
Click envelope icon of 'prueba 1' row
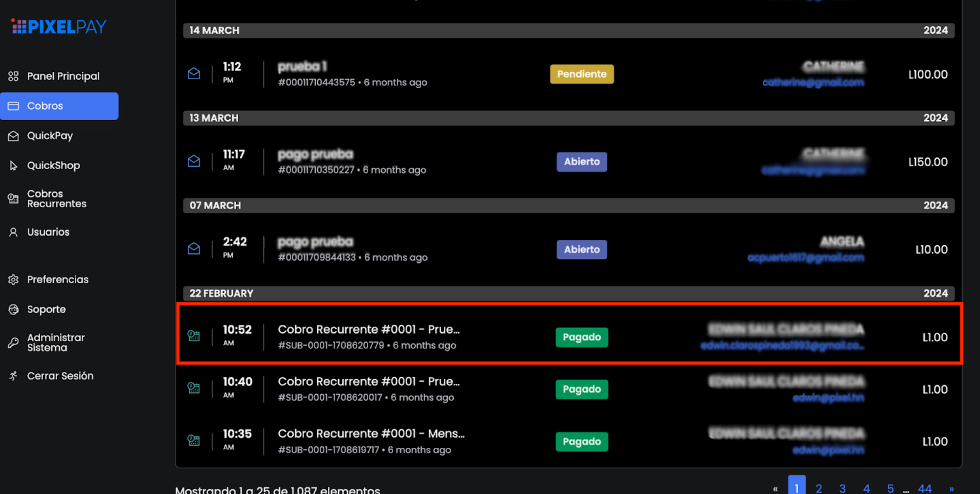(x=194, y=73)
